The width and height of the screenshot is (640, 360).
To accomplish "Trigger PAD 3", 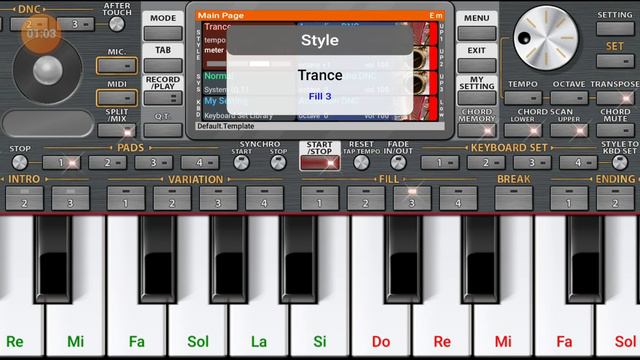I will pos(153,162).
